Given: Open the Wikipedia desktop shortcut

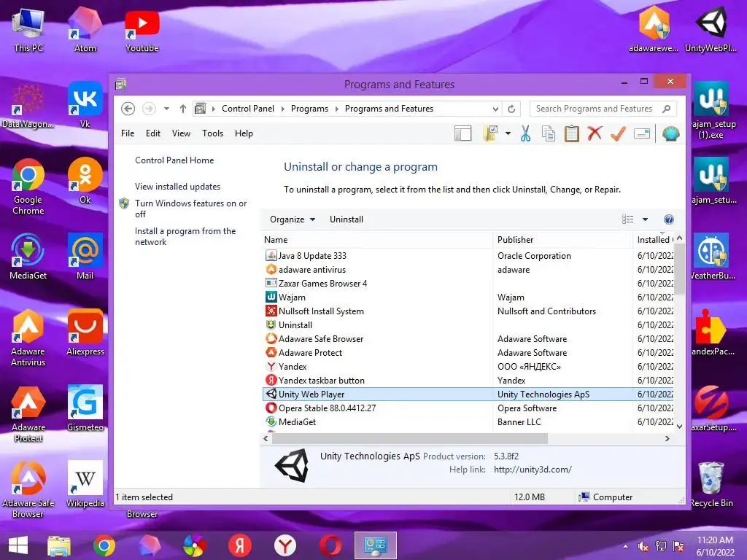Looking at the screenshot, I should pyautogui.click(x=85, y=484).
